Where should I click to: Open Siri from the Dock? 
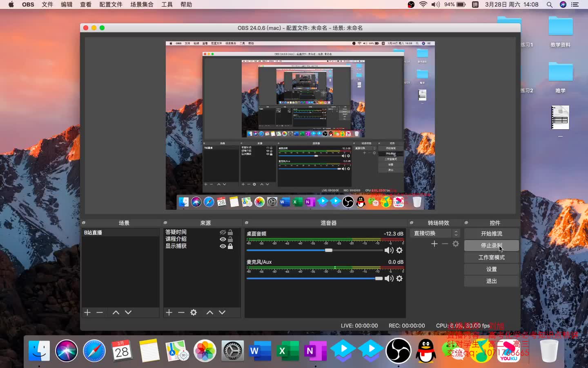pos(67,351)
